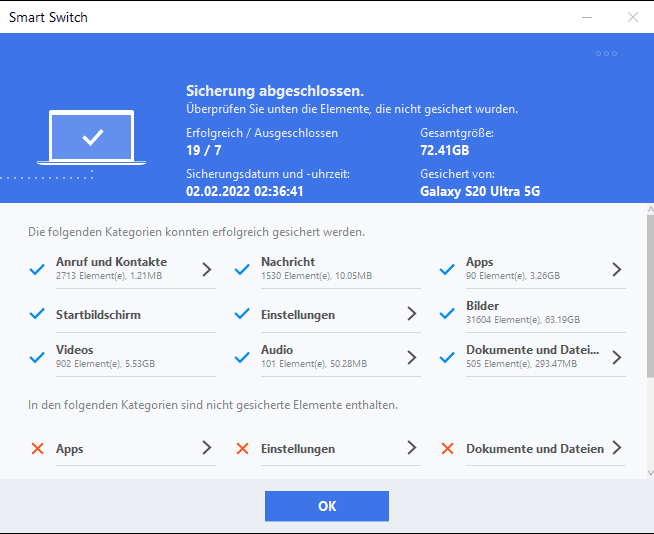Click the vertical scrollbar on category list
Viewport: 654px width, 534px height.
pyautogui.click(x=649, y=290)
